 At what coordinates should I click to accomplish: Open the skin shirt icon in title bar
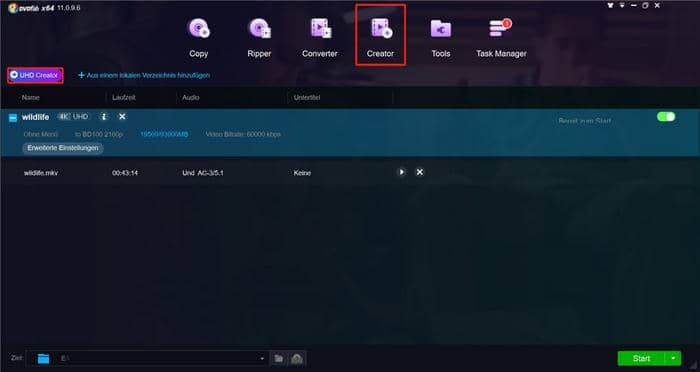(x=610, y=5)
